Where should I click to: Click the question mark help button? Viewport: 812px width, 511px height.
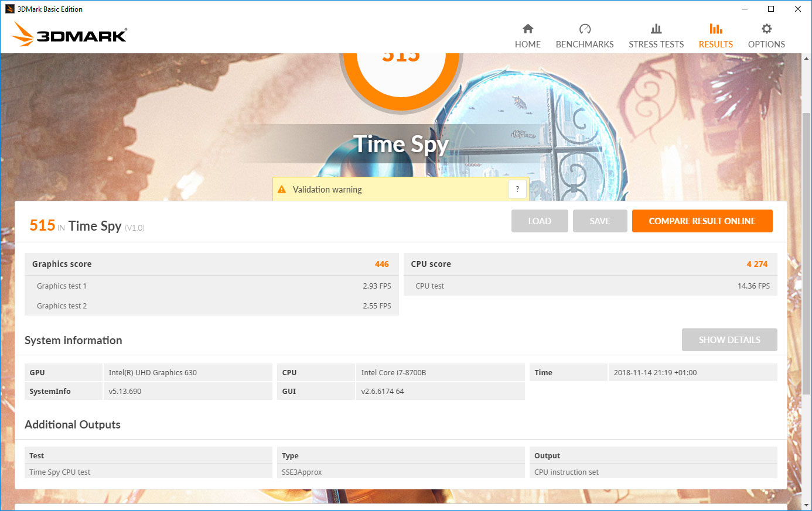(x=517, y=189)
